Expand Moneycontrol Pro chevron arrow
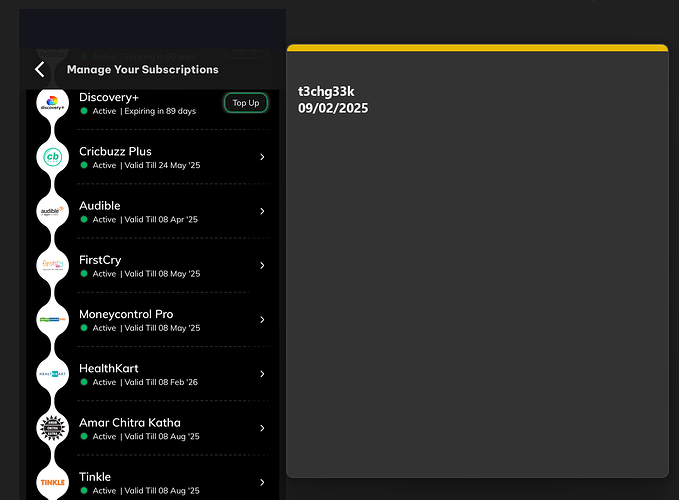Screen dimensions: 679x500 [x=262, y=320]
